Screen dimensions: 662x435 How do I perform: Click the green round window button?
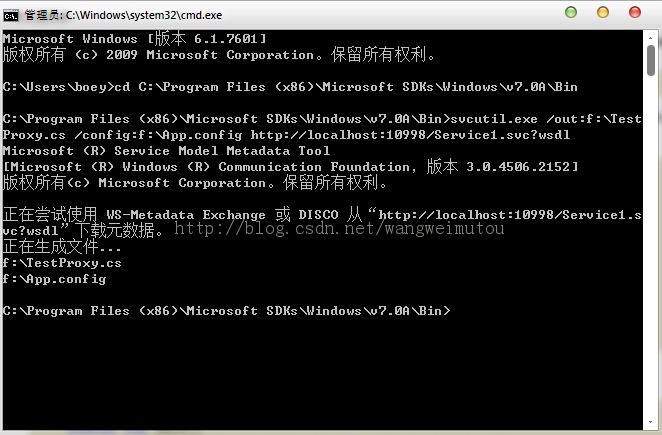pyautogui.click(x=571, y=12)
